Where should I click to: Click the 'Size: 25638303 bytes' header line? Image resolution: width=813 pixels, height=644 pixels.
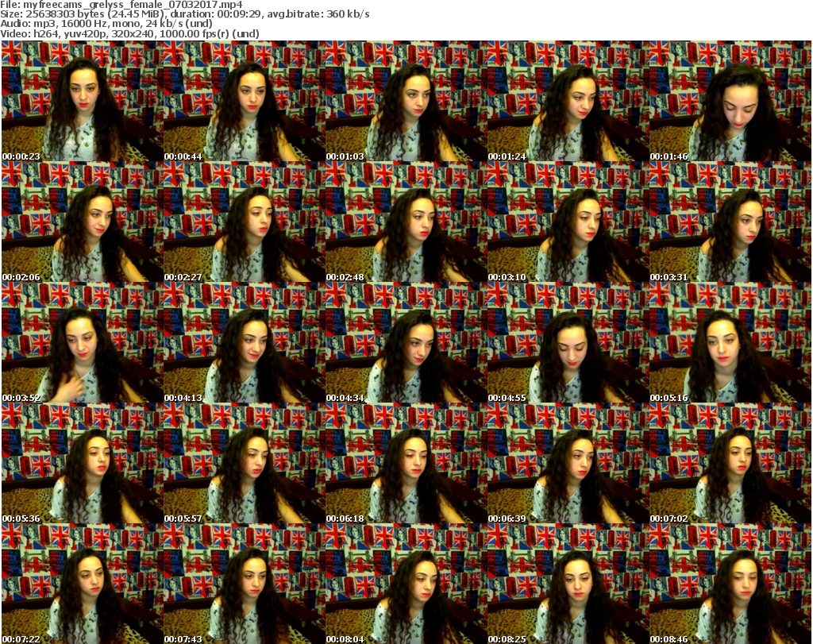click(x=185, y=14)
